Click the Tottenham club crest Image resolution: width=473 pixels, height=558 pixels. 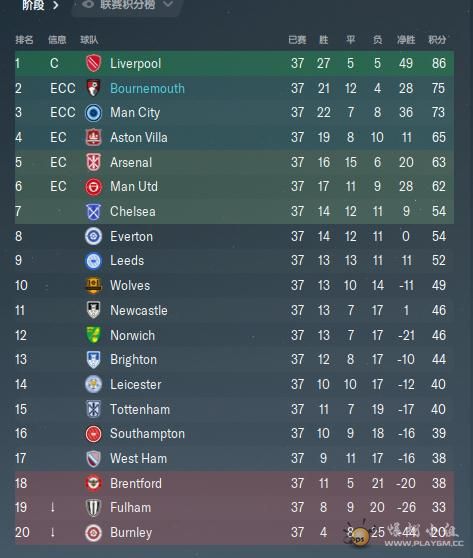[93, 409]
